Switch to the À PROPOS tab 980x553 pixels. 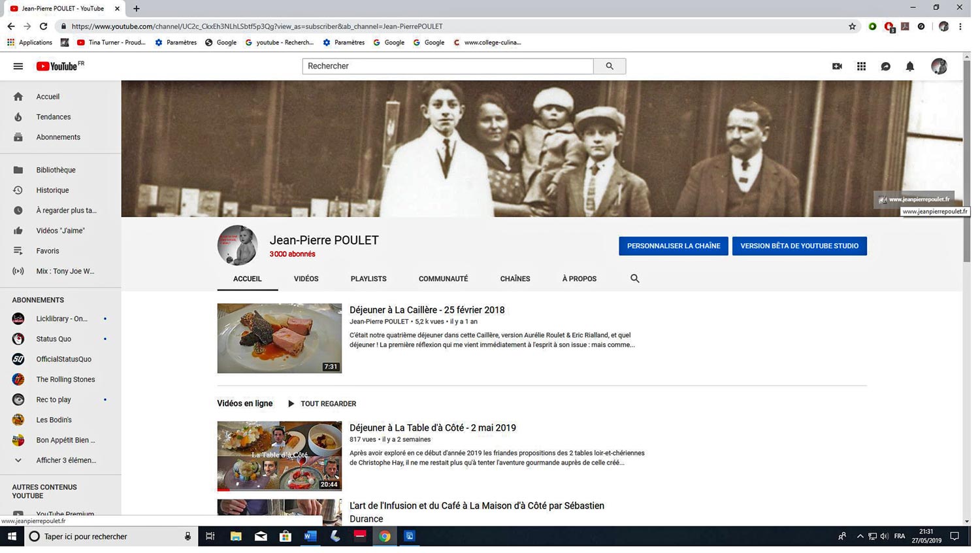click(579, 279)
